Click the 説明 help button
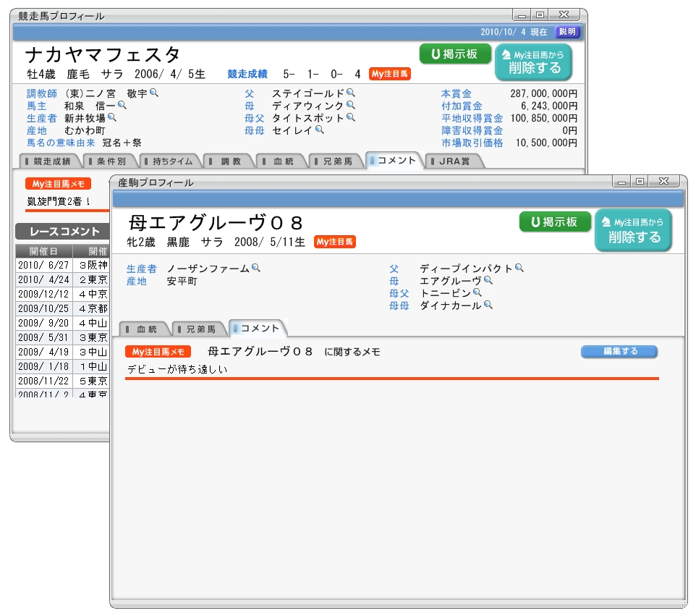Screen dimensions: 696x616 click(567, 32)
